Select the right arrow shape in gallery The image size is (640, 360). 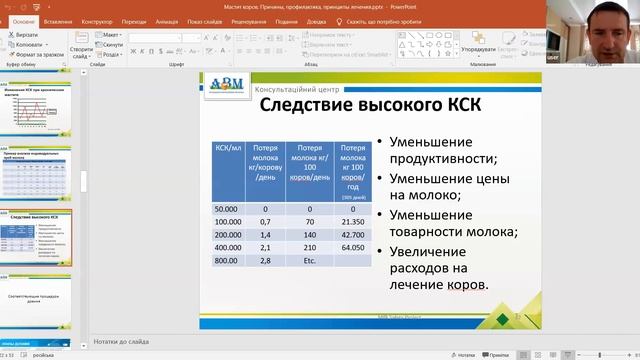tap(429, 44)
